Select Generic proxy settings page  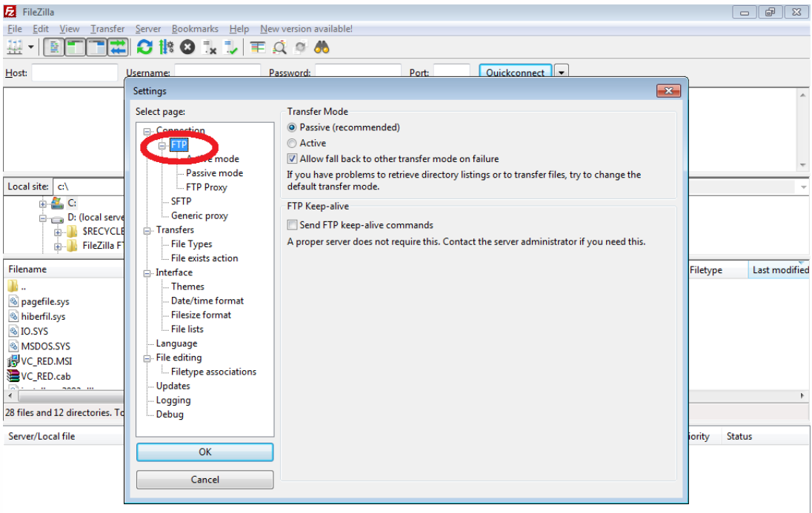point(199,216)
